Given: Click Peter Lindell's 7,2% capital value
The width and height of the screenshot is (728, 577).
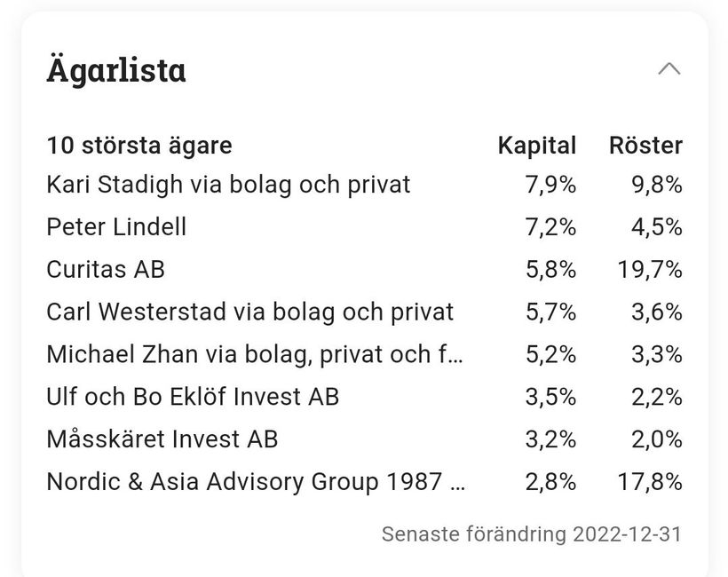Looking at the screenshot, I should click(x=550, y=227).
